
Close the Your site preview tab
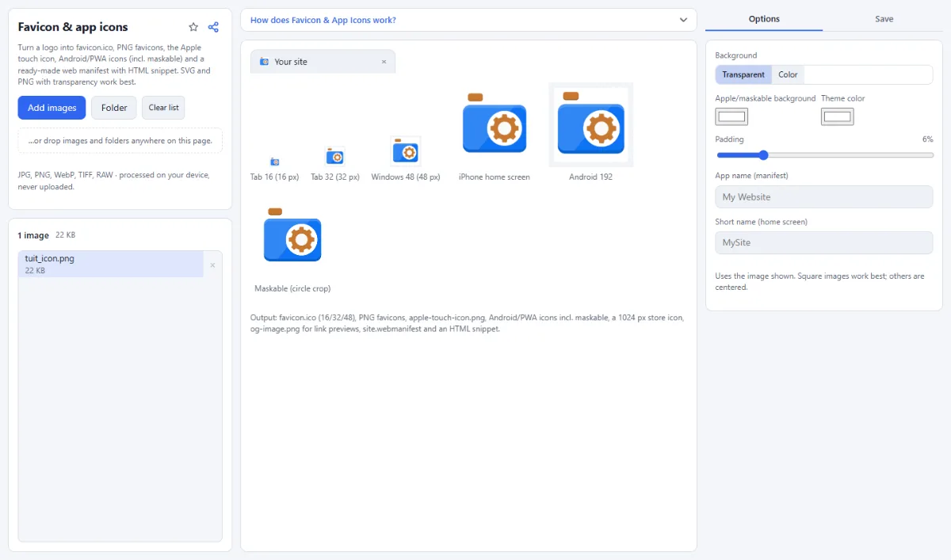(x=384, y=62)
